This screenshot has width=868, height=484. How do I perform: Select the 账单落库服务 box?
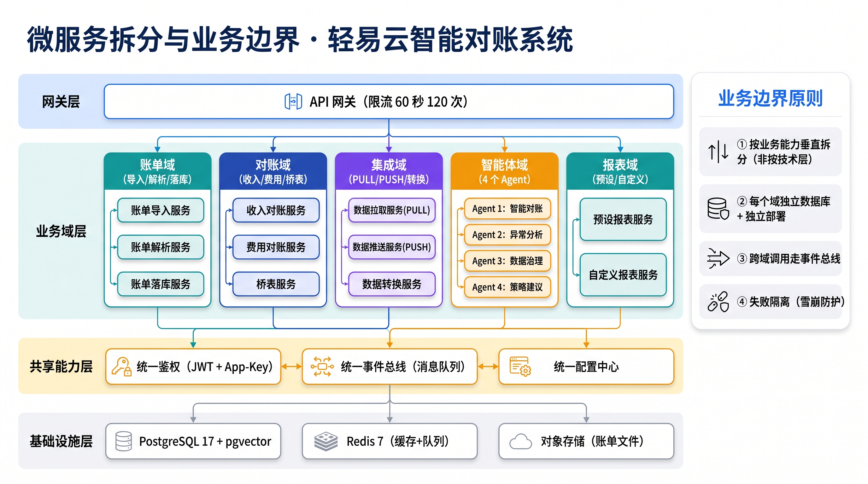pos(161,284)
